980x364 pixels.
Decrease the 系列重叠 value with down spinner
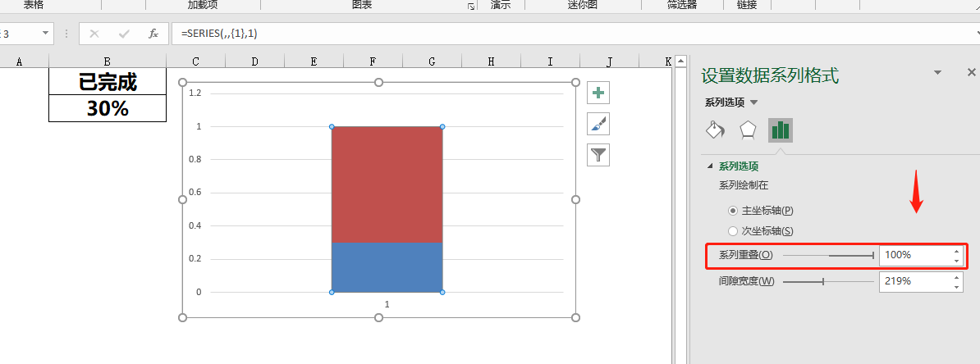pos(956,260)
